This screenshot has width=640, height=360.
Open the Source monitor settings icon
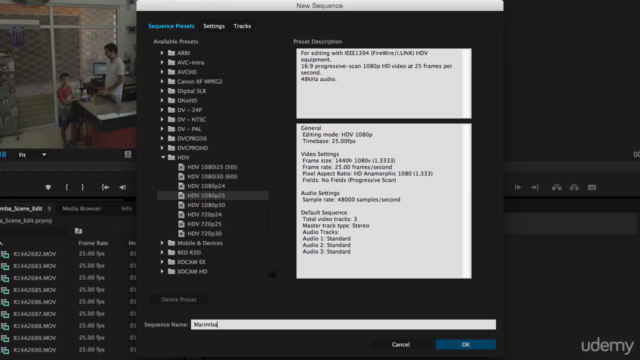click(128, 155)
